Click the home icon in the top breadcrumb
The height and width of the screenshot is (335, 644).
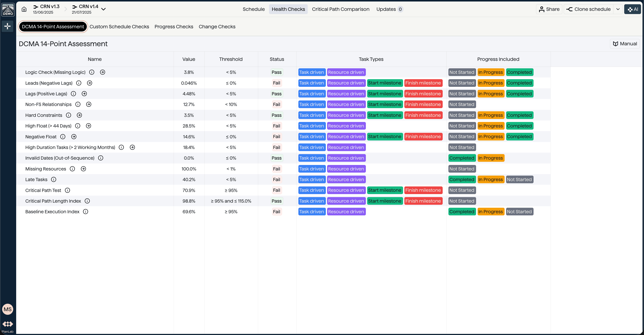(x=24, y=9)
